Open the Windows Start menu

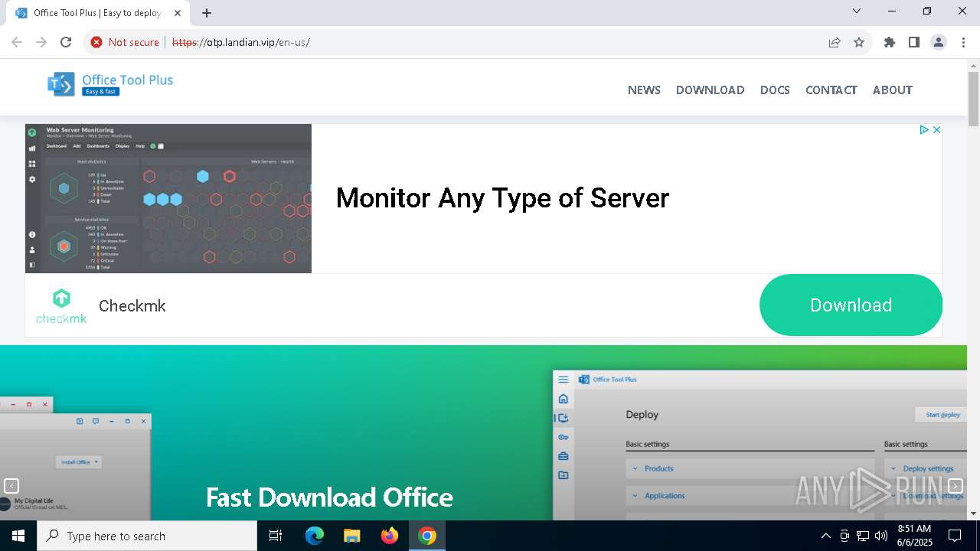point(18,536)
